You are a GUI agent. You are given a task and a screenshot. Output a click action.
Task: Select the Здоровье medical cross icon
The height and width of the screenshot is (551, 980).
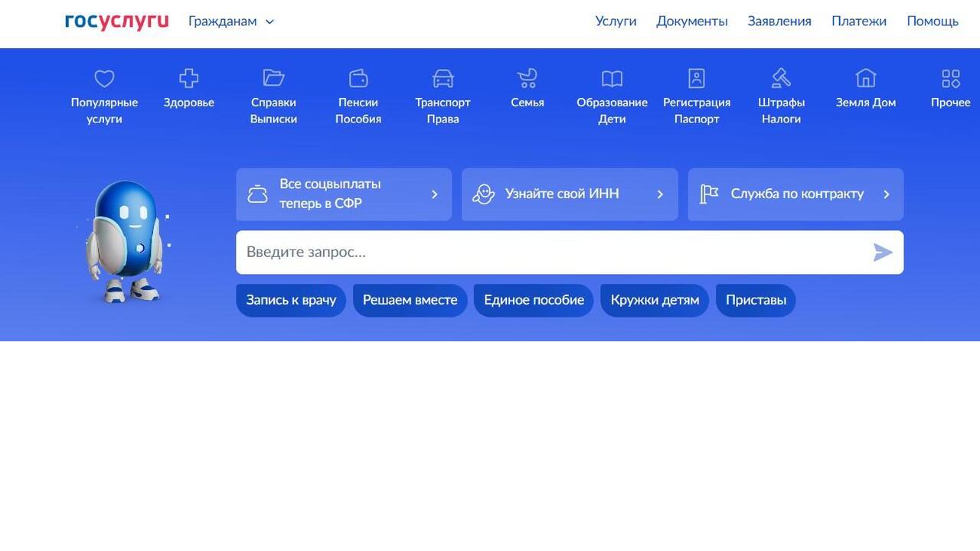[x=188, y=78]
